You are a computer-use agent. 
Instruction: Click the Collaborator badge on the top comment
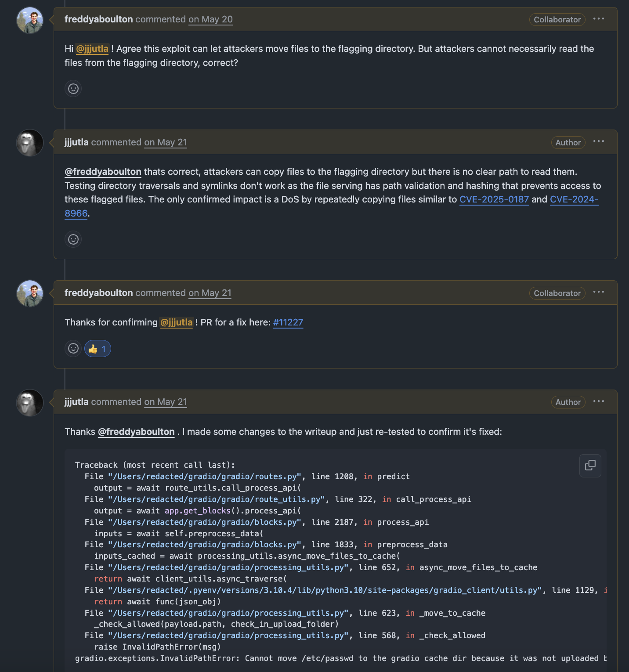tap(557, 19)
